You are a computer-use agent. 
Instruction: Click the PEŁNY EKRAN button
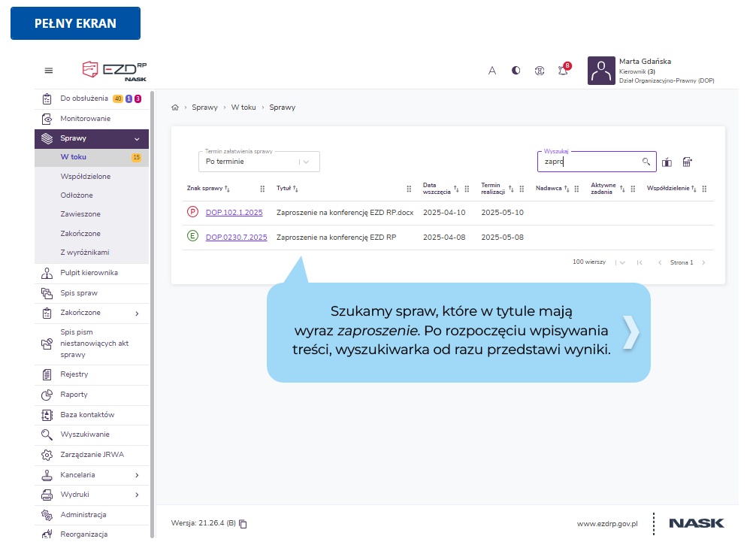click(x=75, y=23)
